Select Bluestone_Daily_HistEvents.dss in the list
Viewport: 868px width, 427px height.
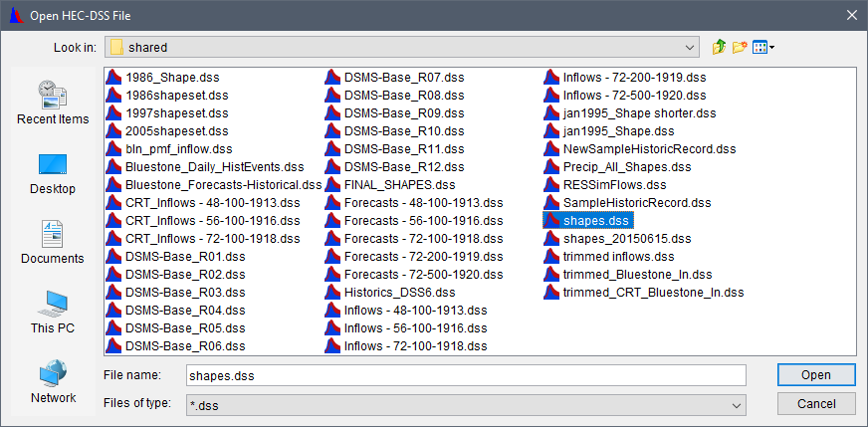[x=214, y=167]
